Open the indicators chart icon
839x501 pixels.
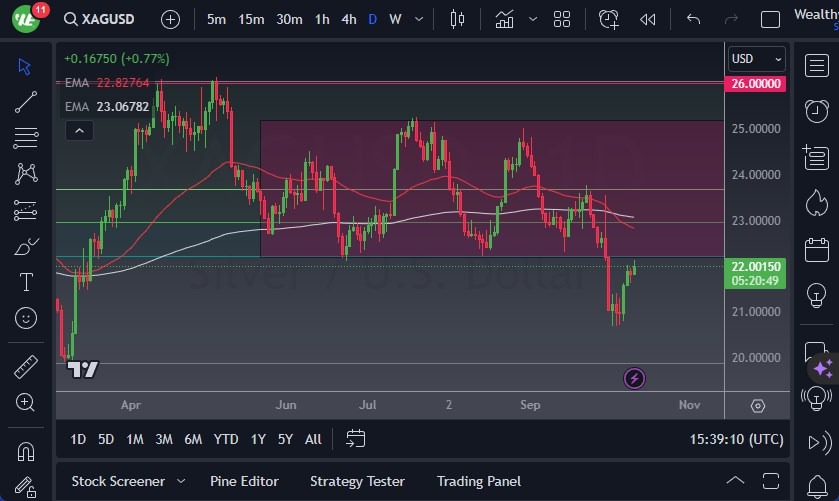coord(505,19)
